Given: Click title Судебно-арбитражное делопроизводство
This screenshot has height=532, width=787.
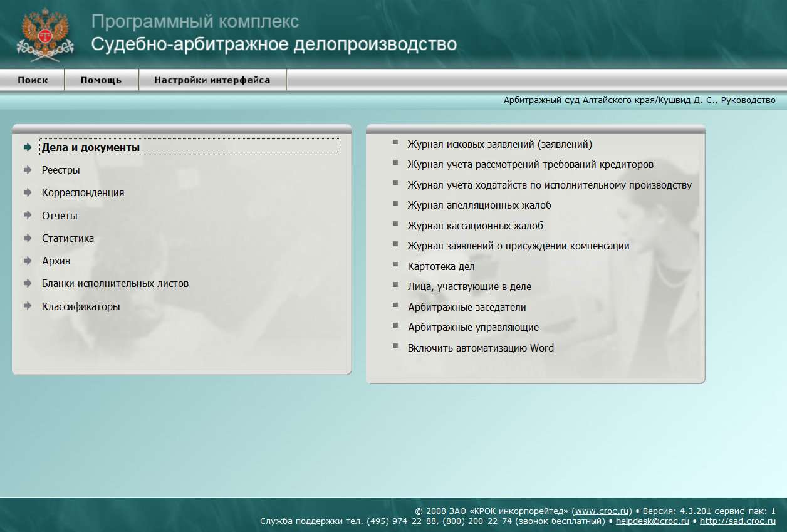Looking at the screenshot, I should 274,44.
